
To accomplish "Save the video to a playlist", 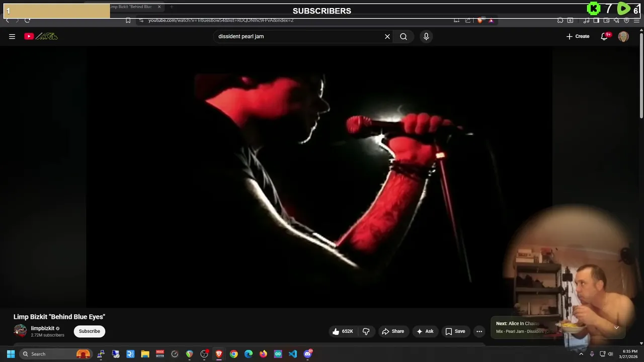I will click(455, 331).
